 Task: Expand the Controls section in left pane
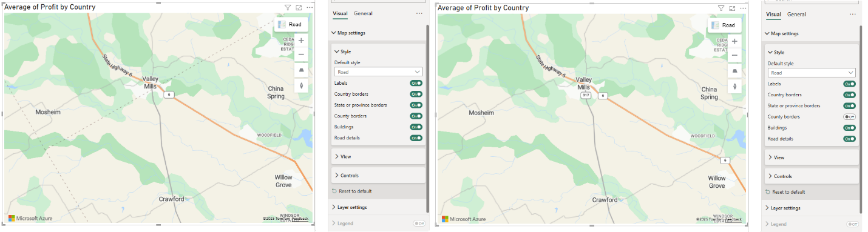click(x=378, y=175)
